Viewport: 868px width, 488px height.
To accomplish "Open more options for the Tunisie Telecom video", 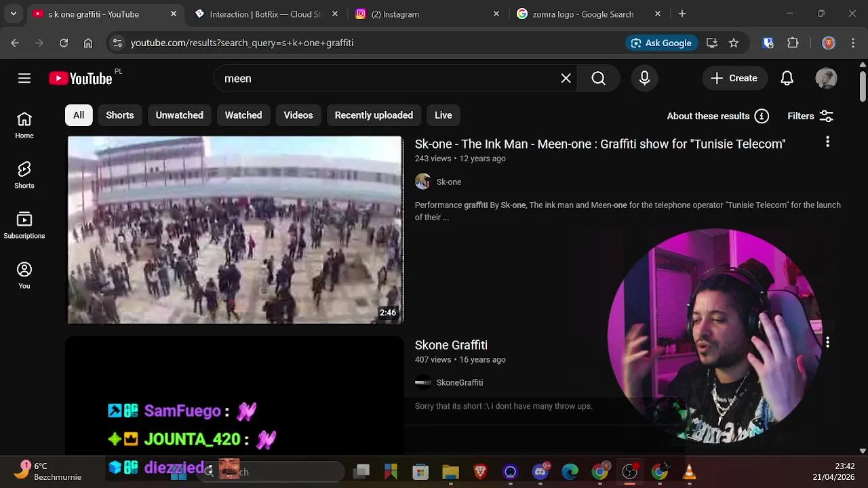I will pyautogui.click(x=827, y=142).
